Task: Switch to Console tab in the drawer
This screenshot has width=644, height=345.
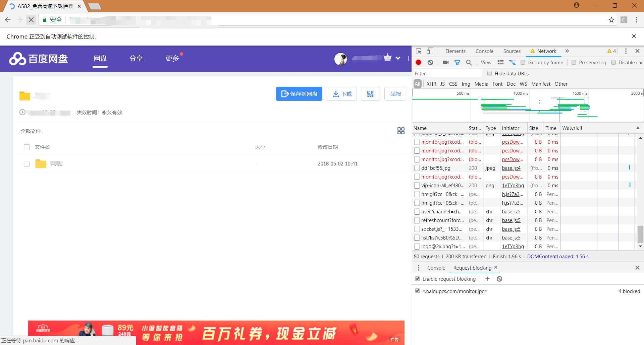Action: [436, 268]
